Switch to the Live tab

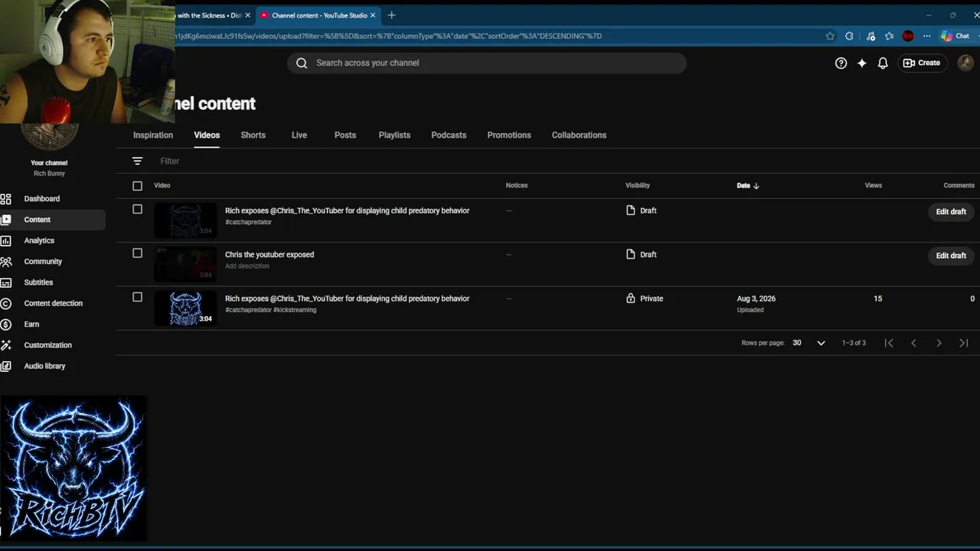(299, 135)
